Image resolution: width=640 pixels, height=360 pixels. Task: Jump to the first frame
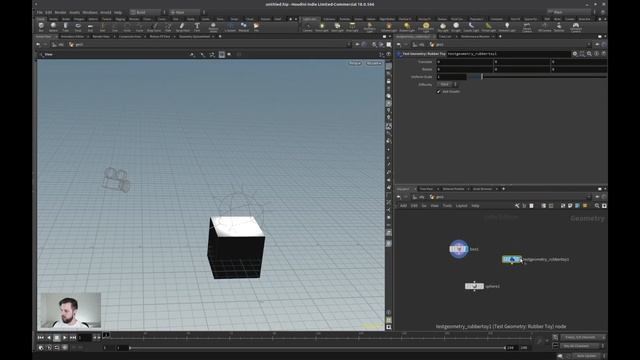(40, 338)
